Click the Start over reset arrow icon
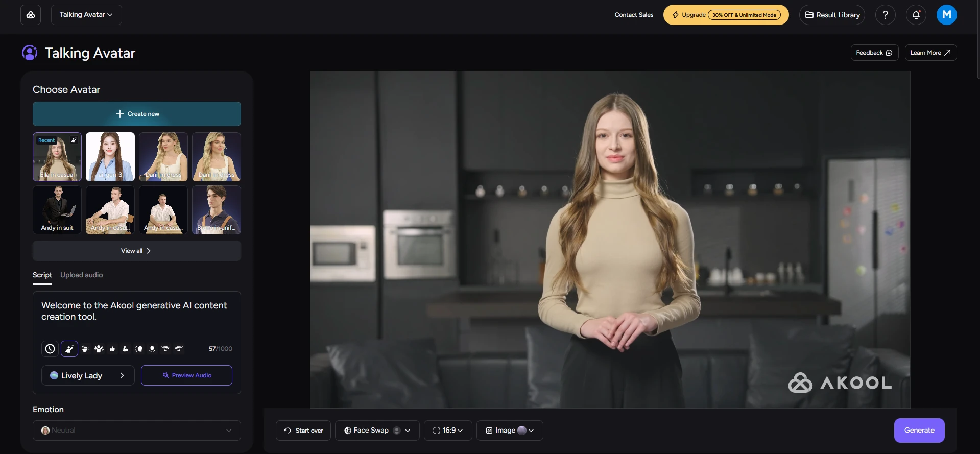980x454 pixels. (288, 431)
